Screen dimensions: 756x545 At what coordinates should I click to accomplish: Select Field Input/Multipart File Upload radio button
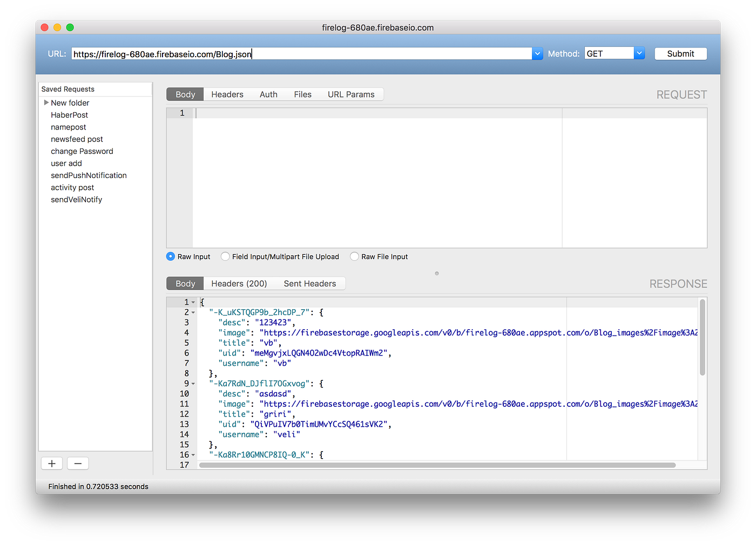225,256
